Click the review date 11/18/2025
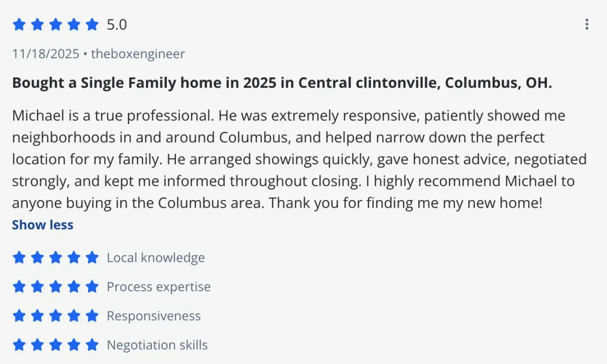This screenshot has width=607, height=364. pos(46,54)
